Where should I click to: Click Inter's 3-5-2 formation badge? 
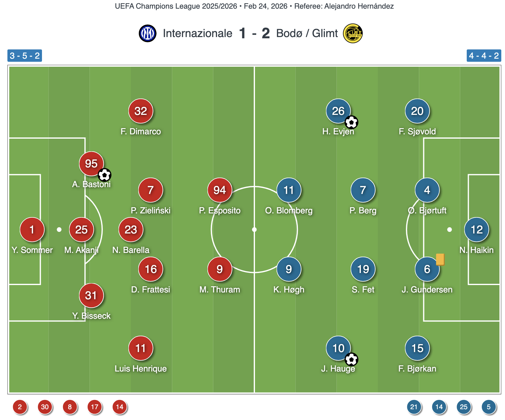[x=25, y=56]
